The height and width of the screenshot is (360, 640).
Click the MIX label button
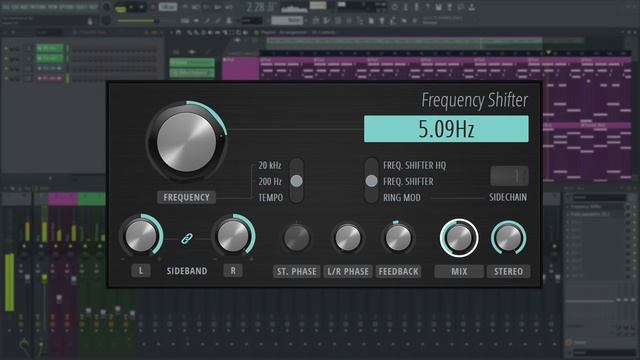[x=459, y=271]
